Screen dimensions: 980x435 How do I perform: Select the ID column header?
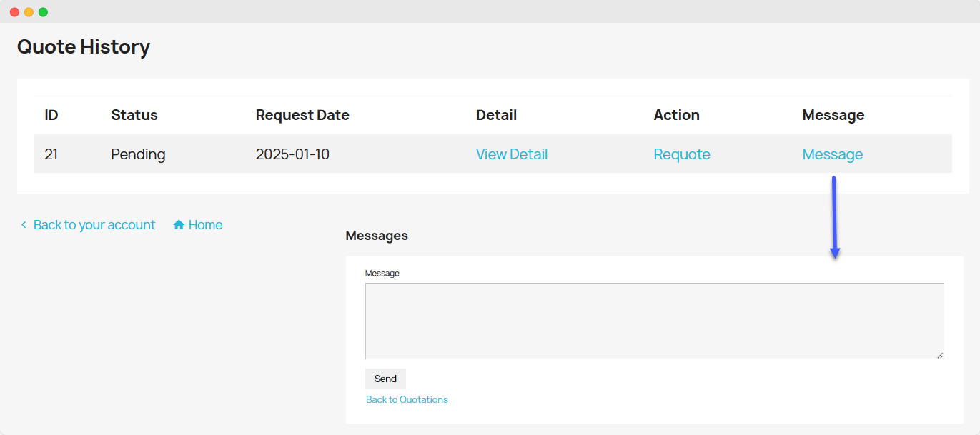coord(51,115)
